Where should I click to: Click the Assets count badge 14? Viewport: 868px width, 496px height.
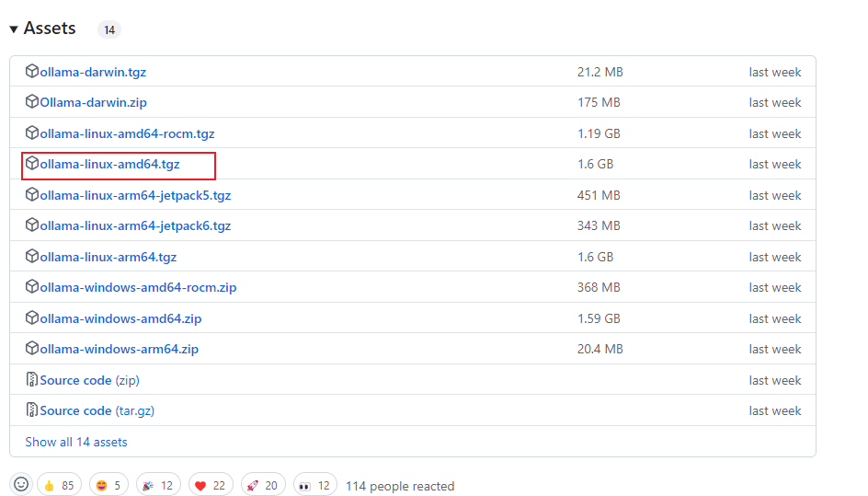[109, 29]
